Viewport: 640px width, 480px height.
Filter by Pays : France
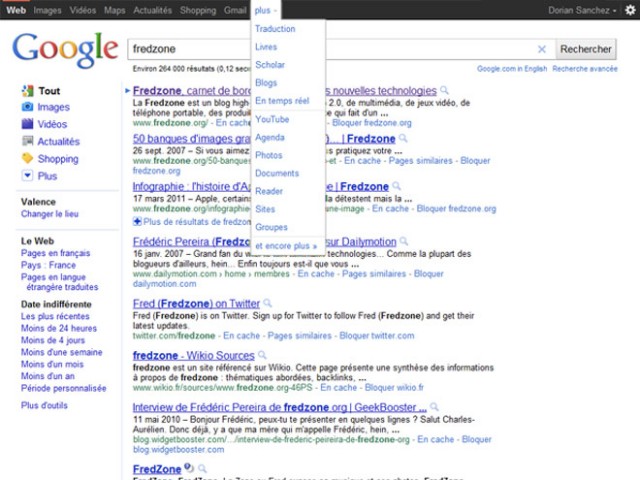pyautogui.click(x=49, y=265)
